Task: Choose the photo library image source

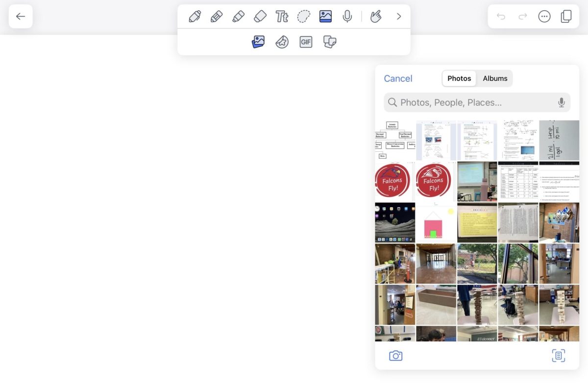Action: coord(258,42)
